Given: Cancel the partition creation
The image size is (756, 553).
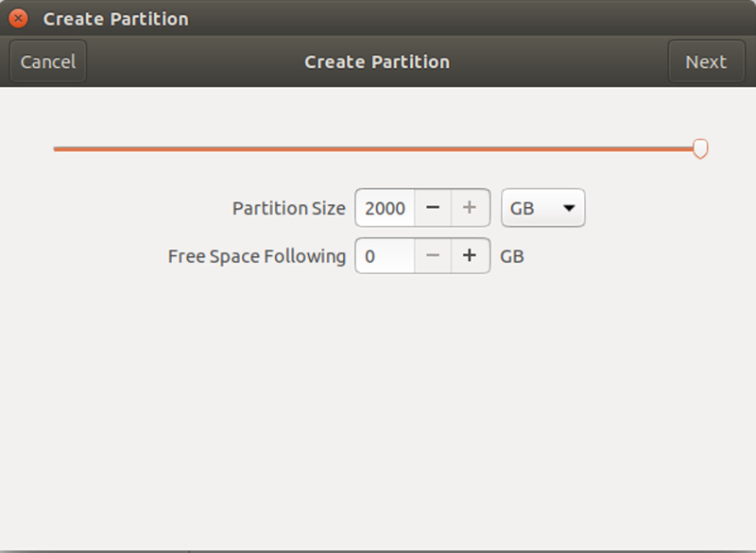Looking at the screenshot, I should [48, 61].
